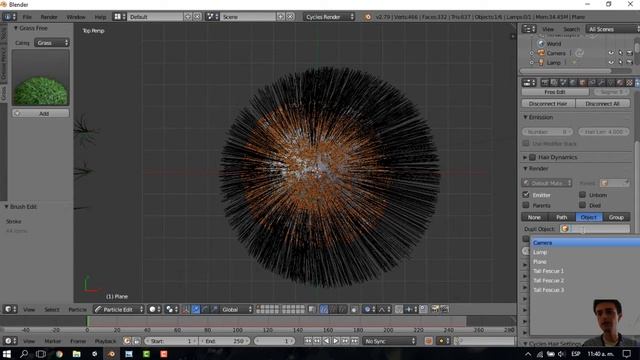Click the Disconnect Hair button

tap(548, 104)
